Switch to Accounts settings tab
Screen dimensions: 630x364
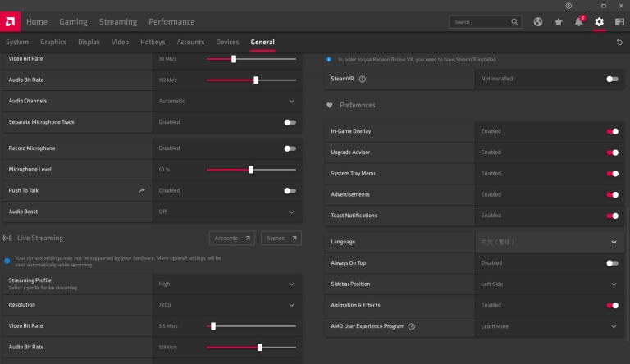point(190,42)
